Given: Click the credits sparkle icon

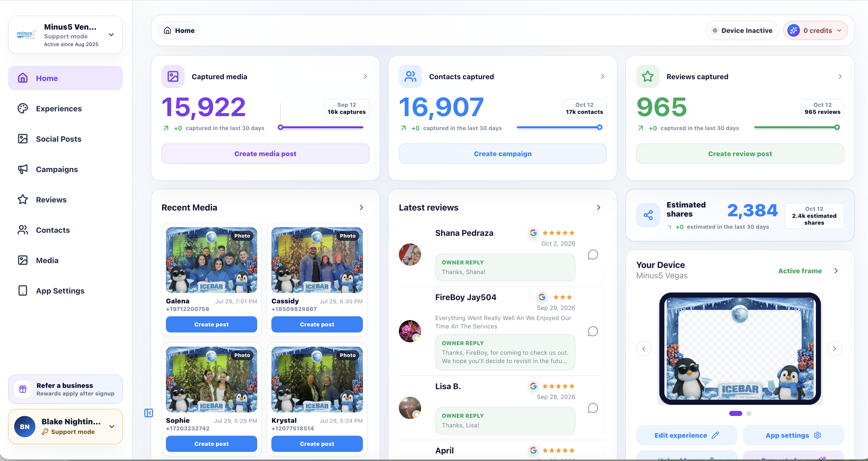Looking at the screenshot, I should (x=794, y=30).
